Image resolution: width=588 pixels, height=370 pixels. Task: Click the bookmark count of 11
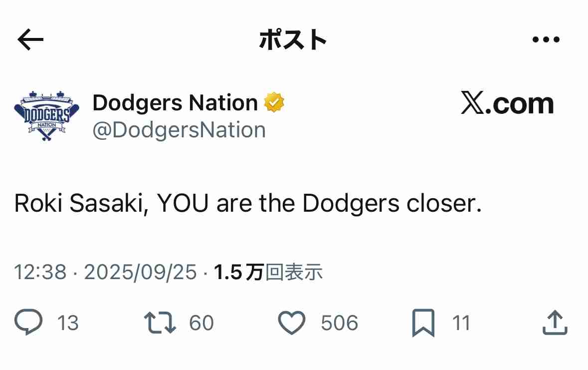tap(461, 323)
